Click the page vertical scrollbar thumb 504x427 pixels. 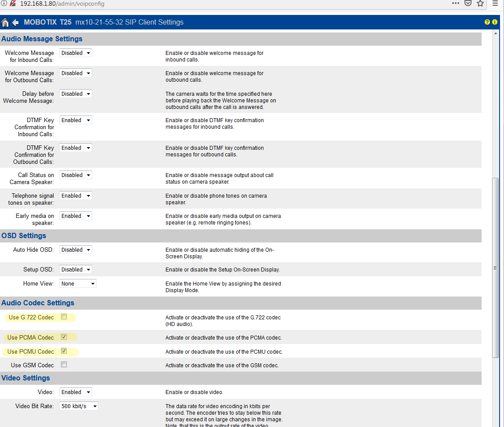point(496,268)
